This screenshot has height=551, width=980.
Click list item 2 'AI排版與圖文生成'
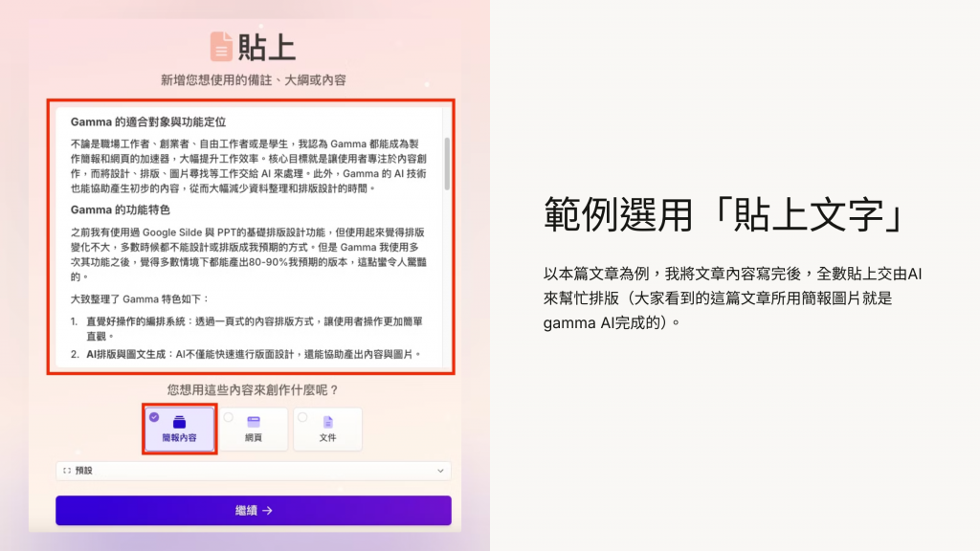tap(246, 354)
